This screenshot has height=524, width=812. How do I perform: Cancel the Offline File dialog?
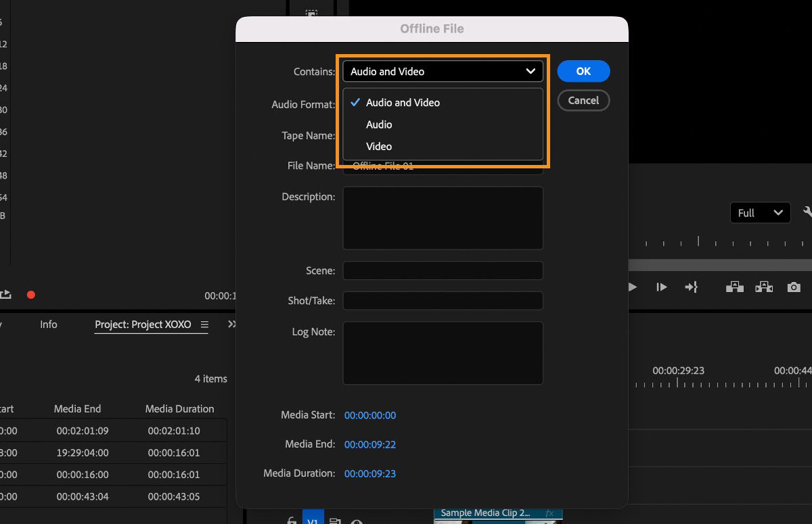tap(583, 100)
